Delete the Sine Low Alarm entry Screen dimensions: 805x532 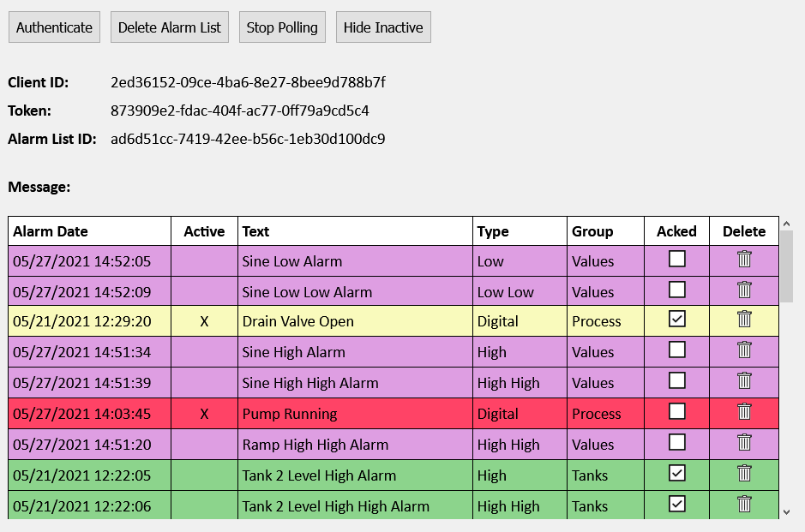click(x=743, y=260)
